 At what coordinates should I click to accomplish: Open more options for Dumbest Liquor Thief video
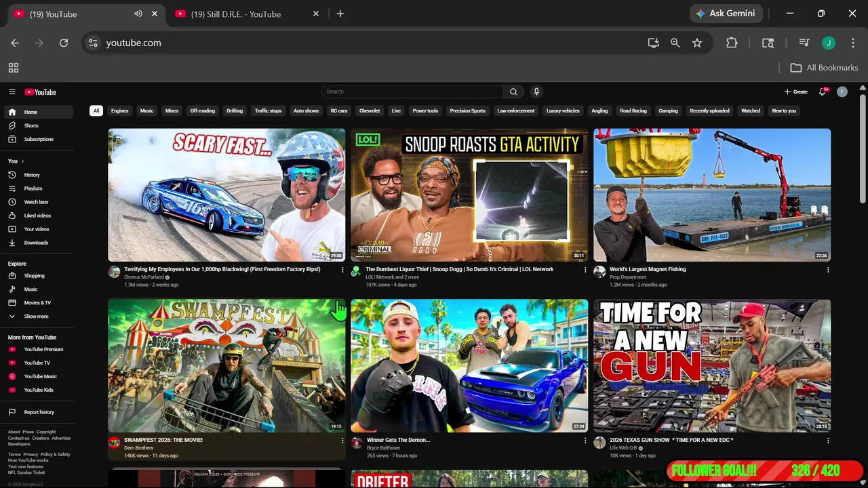tap(585, 270)
